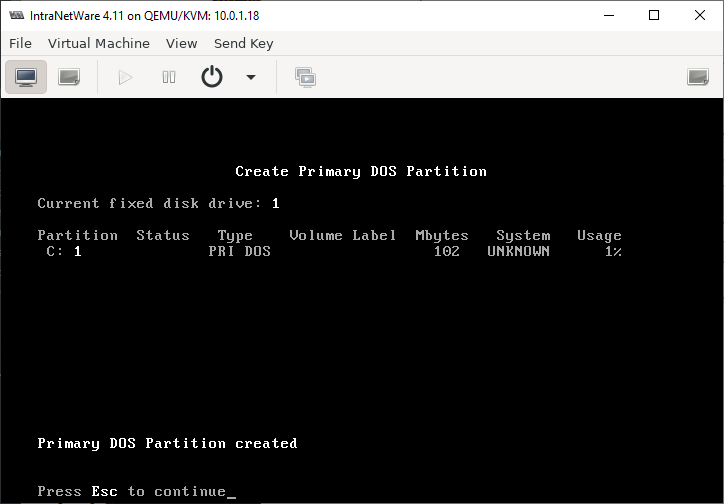The width and height of the screenshot is (724, 504).
Task: Show the graphical console monitor view
Action: (26, 77)
